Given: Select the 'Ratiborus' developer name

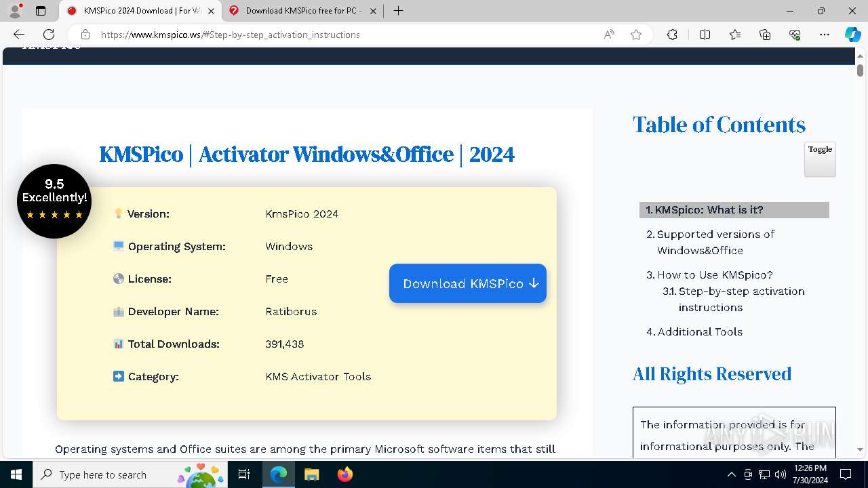Looking at the screenshot, I should pyautogui.click(x=291, y=311).
